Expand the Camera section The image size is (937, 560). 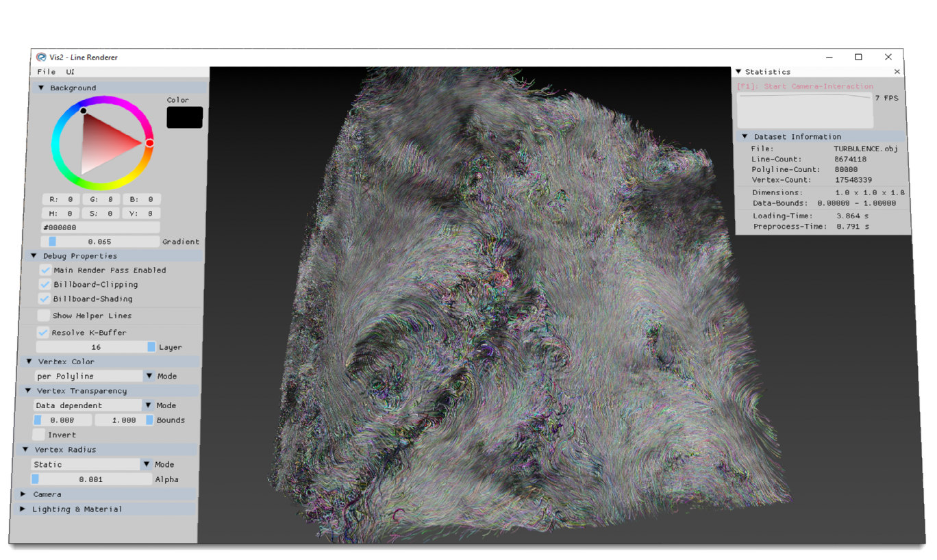23,494
